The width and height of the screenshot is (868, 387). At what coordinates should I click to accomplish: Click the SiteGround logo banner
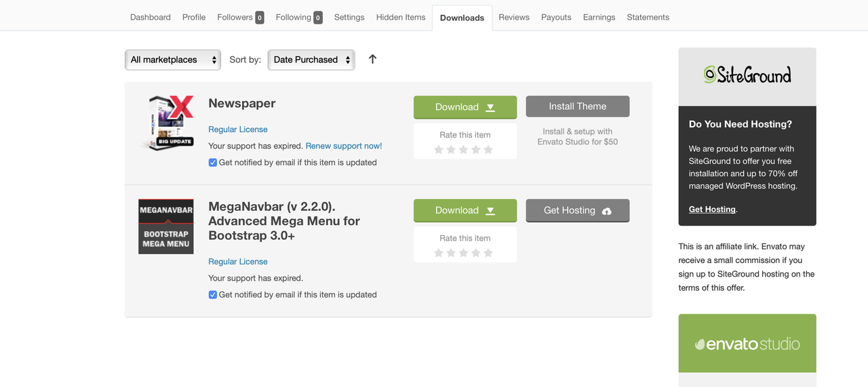click(747, 76)
